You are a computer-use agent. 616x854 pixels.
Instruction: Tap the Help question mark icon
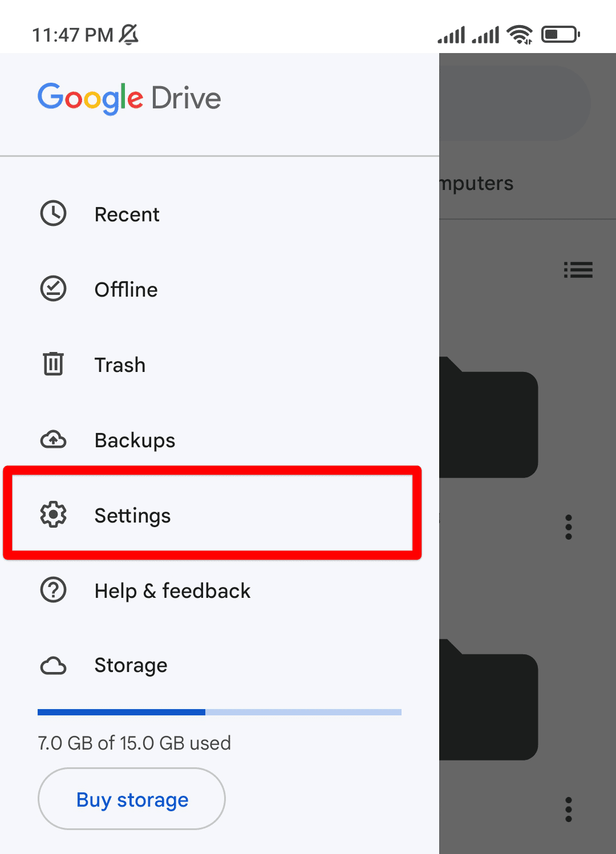click(x=53, y=590)
